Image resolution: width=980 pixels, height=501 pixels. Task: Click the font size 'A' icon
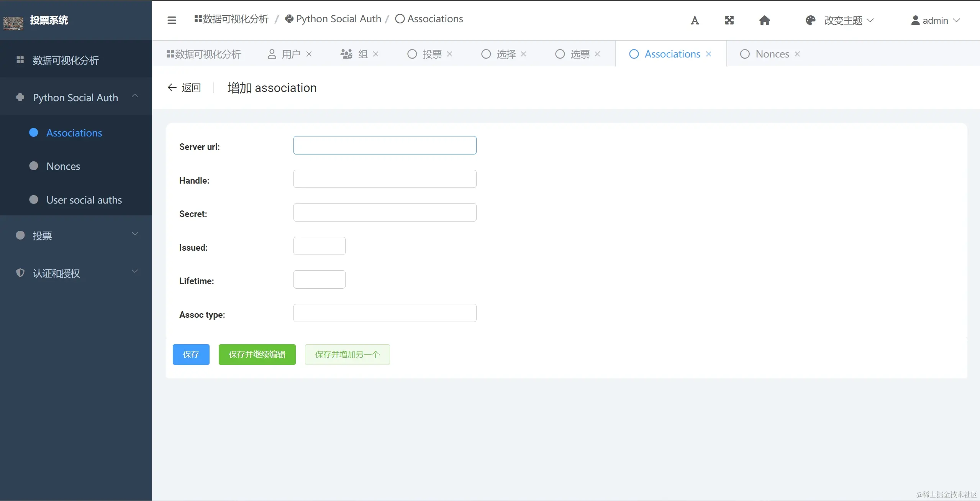tap(695, 20)
